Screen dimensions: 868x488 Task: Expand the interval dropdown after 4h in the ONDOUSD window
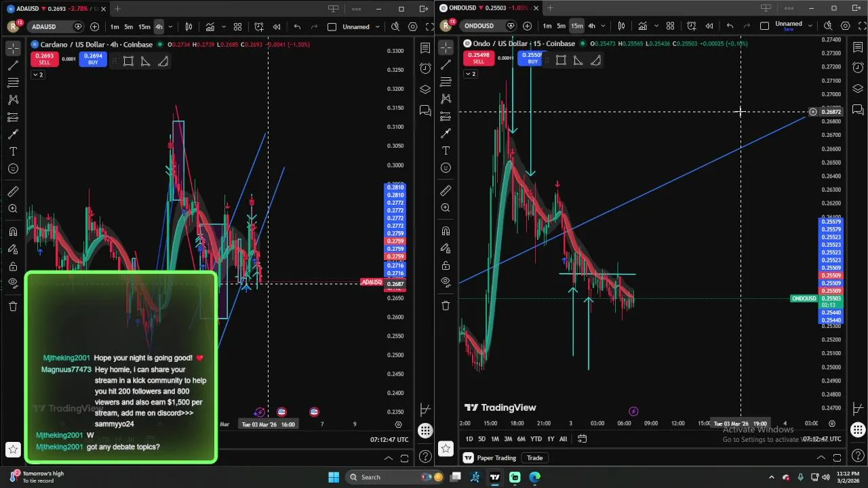point(603,26)
